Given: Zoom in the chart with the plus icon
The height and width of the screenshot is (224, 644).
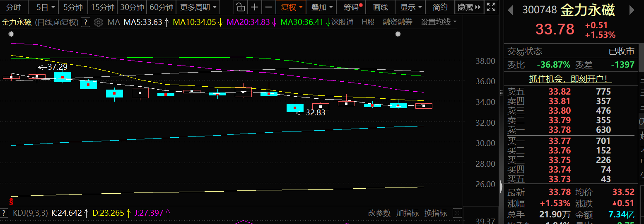Looking at the screenshot, I should [255, 7].
